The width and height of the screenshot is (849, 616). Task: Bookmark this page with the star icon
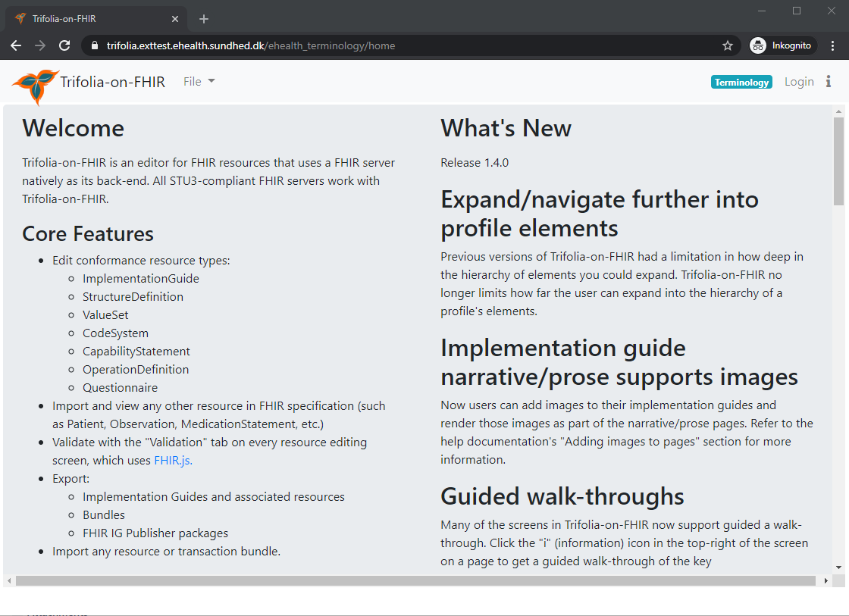[x=728, y=45]
